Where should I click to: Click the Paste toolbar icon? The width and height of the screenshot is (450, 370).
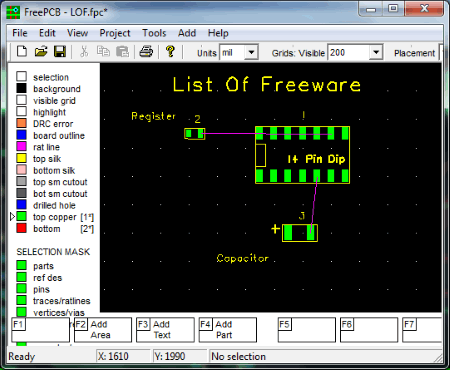[122, 52]
